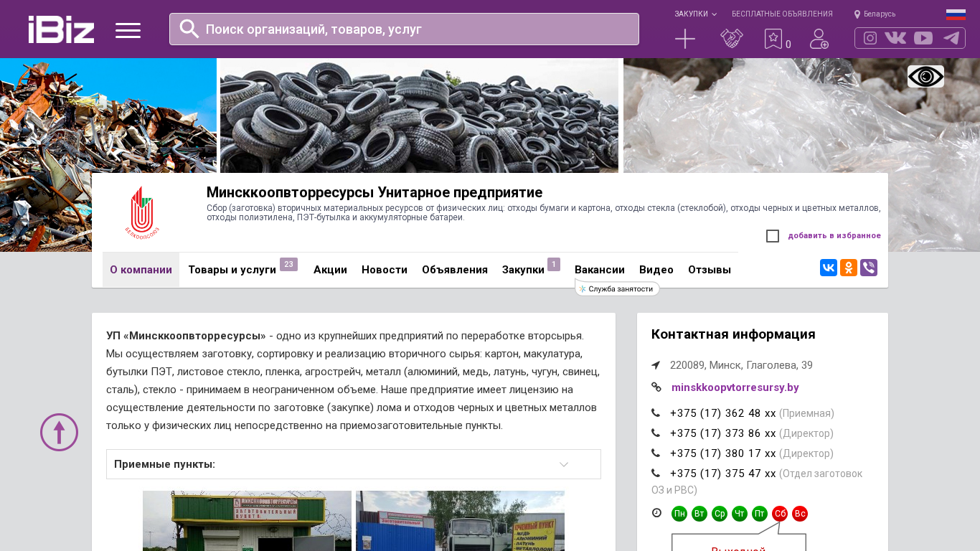Open the Объявления tab
Image resolution: width=980 pixels, height=551 pixels.
(455, 270)
